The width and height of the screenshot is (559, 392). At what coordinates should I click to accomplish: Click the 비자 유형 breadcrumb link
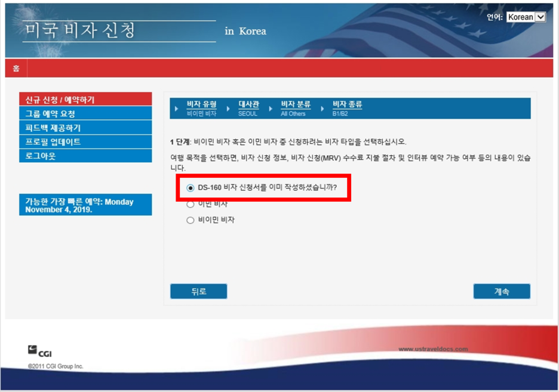pos(201,104)
